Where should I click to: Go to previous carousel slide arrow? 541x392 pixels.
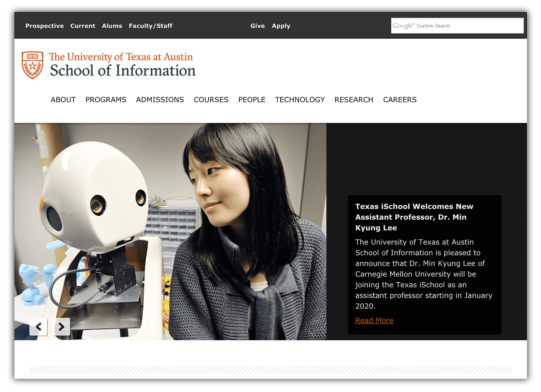tap(38, 327)
